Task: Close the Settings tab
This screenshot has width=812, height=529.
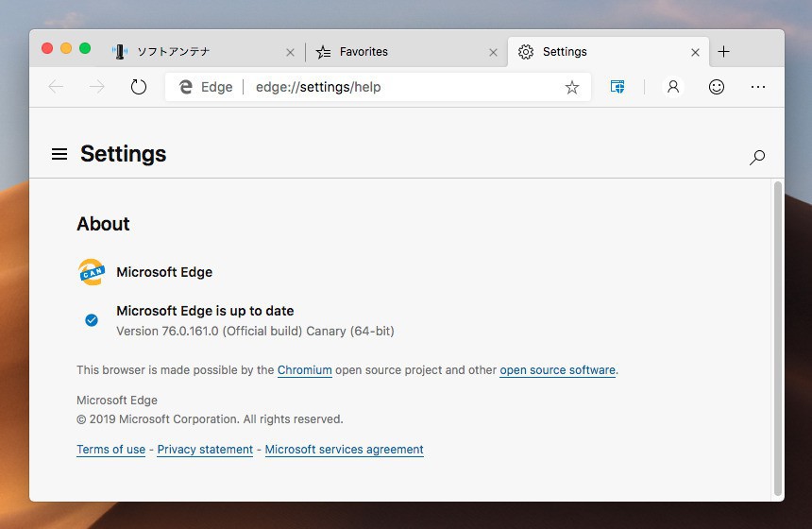Action: [x=696, y=52]
